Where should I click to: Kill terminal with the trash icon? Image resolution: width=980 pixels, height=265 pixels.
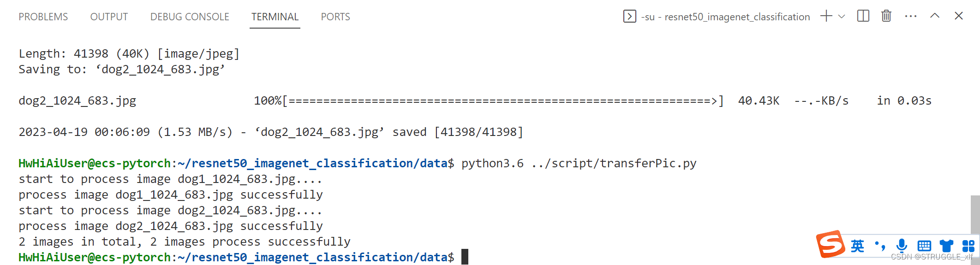[x=886, y=16]
